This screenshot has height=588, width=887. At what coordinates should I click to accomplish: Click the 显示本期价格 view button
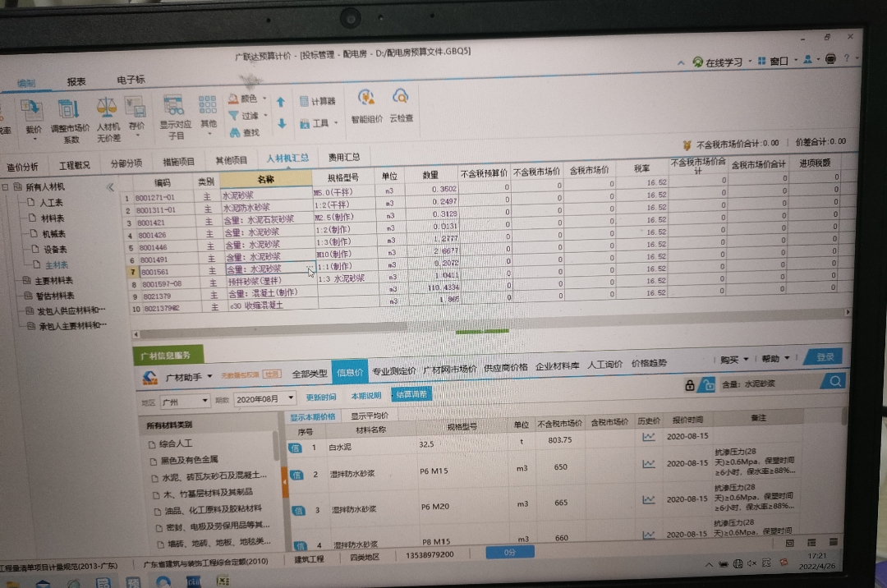tap(312, 417)
